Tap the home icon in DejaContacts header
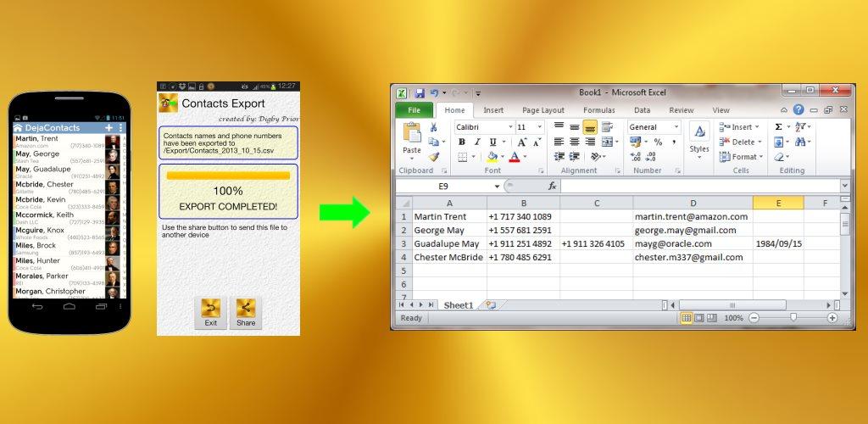 (x=18, y=128)
